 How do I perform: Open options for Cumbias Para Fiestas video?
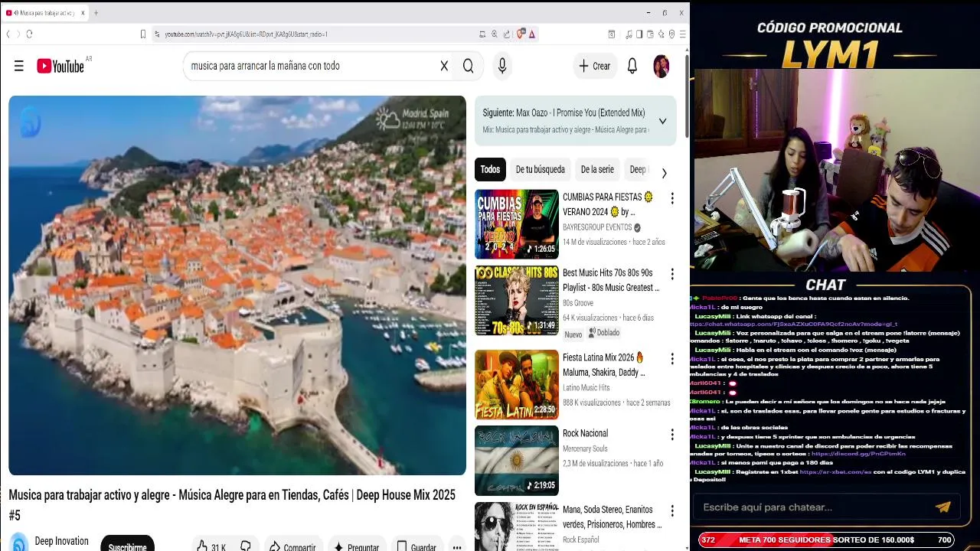coord(672,198)
